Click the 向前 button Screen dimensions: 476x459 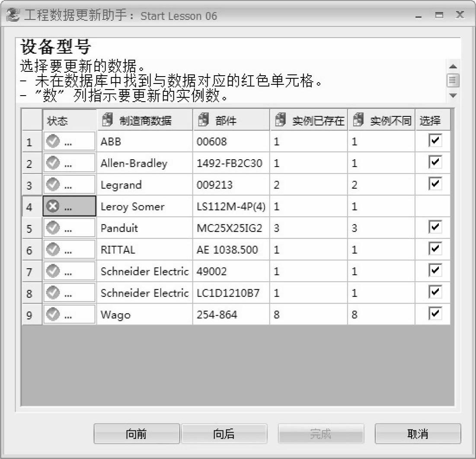coord(136,434)
